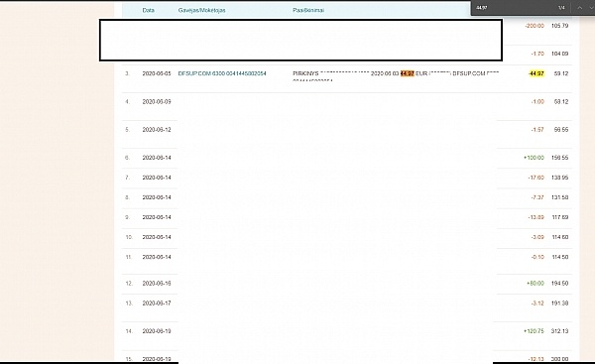
Task: Click the +120.75 amount in row 14
Action: (534, 331)
